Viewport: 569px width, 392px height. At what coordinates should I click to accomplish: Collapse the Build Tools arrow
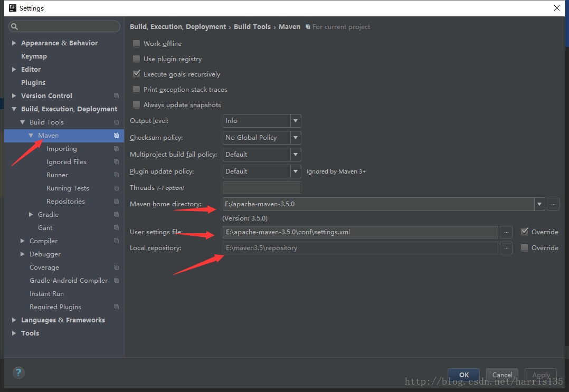tap(23, 122)
